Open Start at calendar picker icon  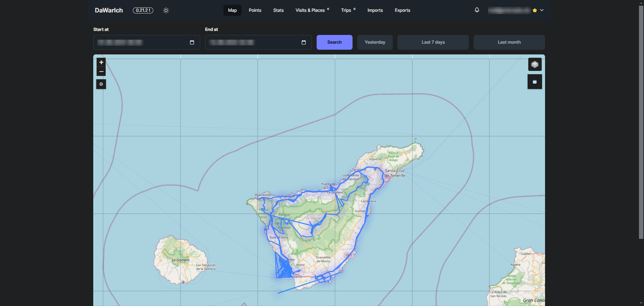192,42
